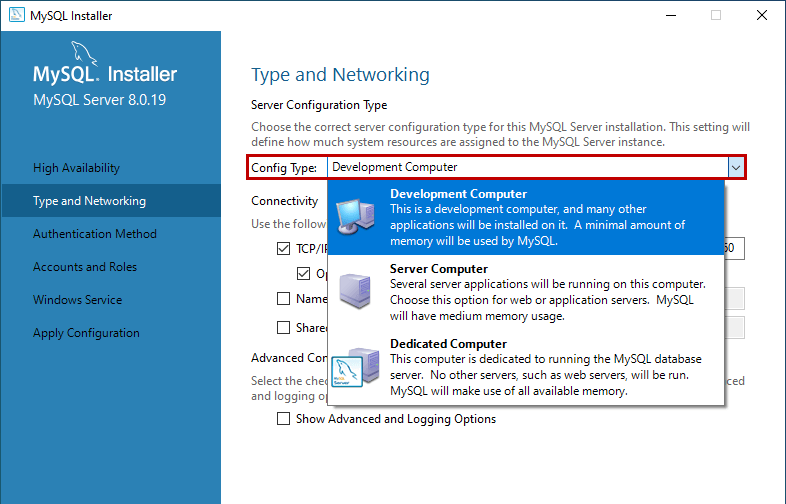Image resolution: width=786 pixels, height=504 pixels.
Task: Click the partially hidden port input field
Action: (x=734, y=248)
